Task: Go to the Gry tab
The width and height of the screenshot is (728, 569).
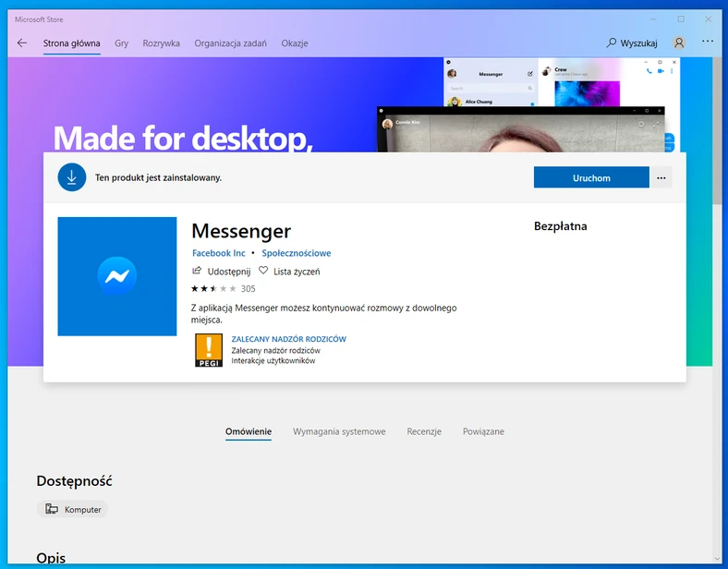Action: click(x=122, y=43)
